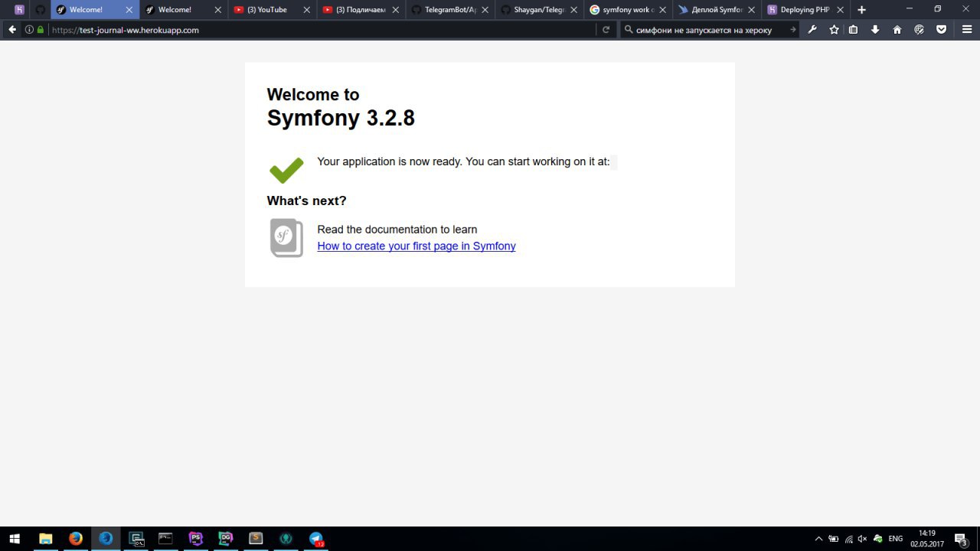Go to the browser home page
Screen dimensions: 980x551
(x=897, y=30)
